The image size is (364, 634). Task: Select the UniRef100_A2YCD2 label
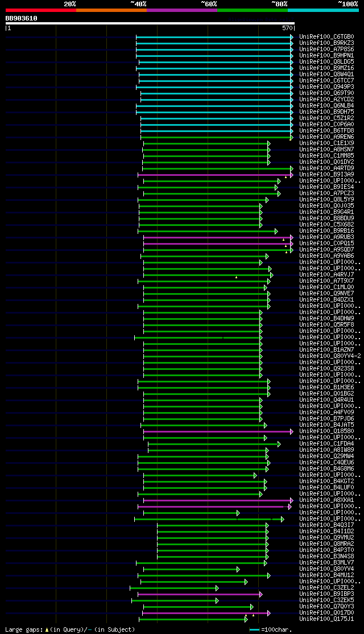coord(327,100)
